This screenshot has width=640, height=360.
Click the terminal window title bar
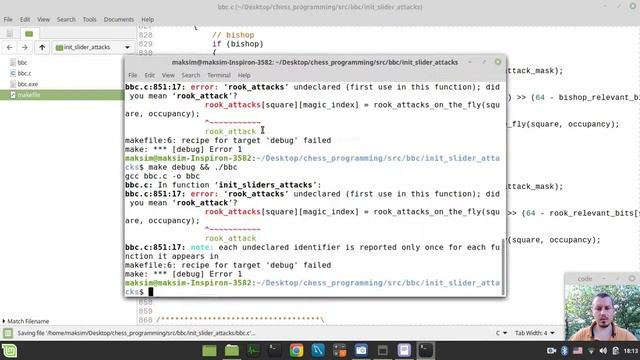tap(315, 62)
